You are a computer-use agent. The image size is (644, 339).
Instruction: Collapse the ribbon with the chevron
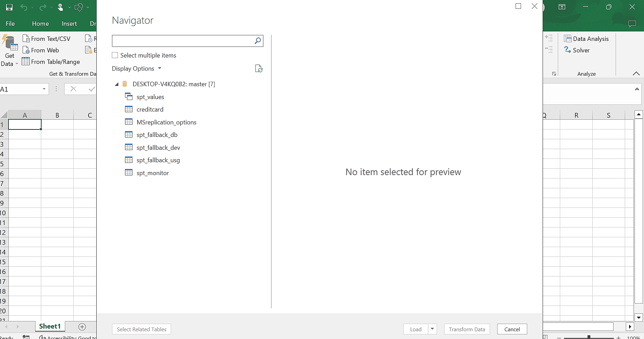(636, 74)
